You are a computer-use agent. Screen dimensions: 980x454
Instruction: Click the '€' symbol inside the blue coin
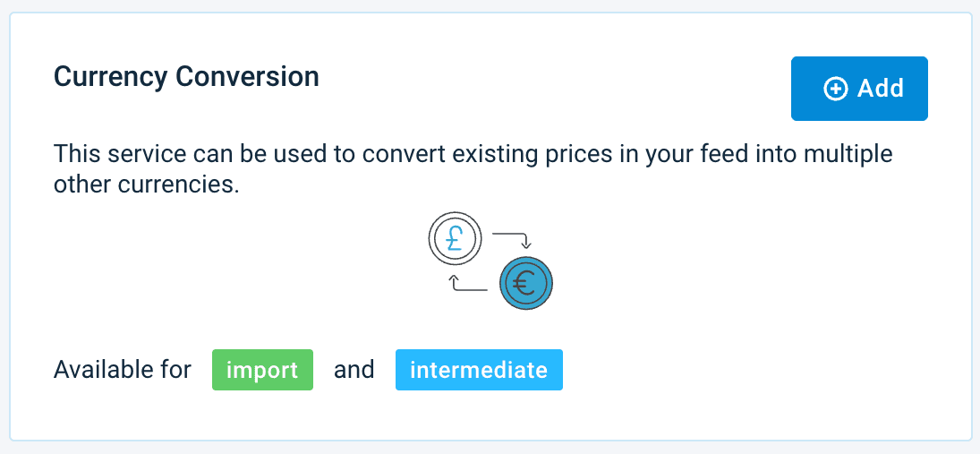[x=526, y=285]
